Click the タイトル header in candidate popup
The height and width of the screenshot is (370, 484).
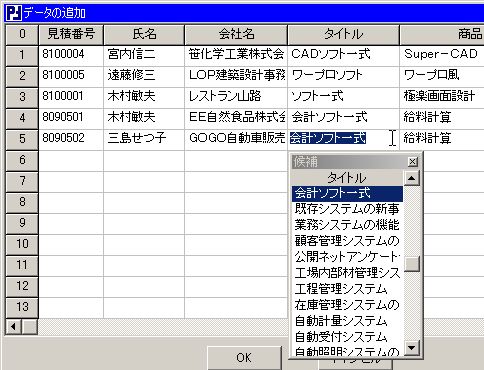click(347, 178)
